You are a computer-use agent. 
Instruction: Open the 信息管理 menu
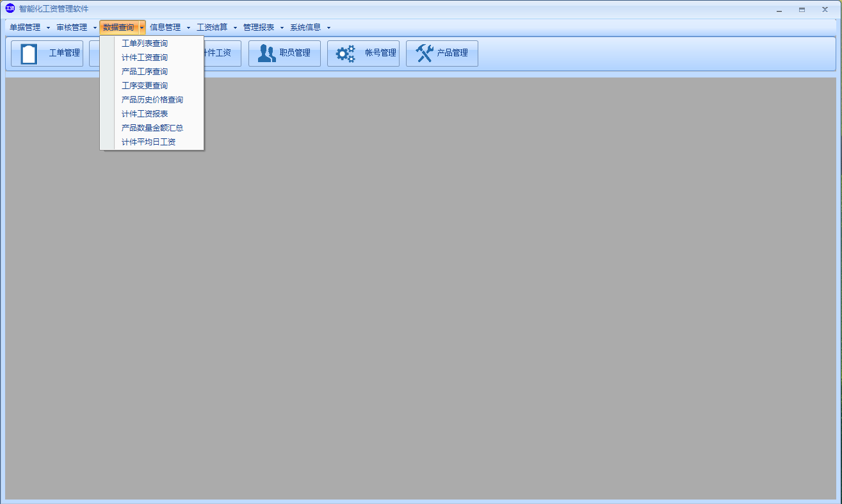(165, 28)
